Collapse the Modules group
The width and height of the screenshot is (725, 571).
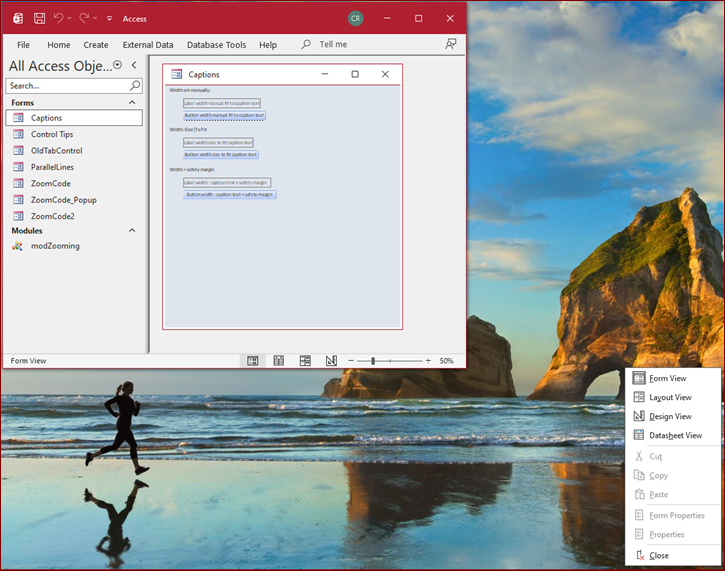click(x=132, y=230)
